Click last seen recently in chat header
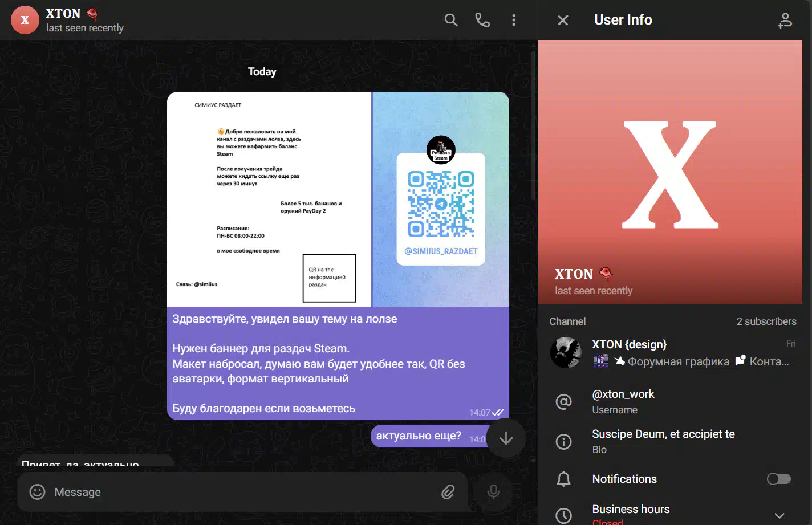The width and height of the screenshot is (812, 525). [x=84, y=28]
